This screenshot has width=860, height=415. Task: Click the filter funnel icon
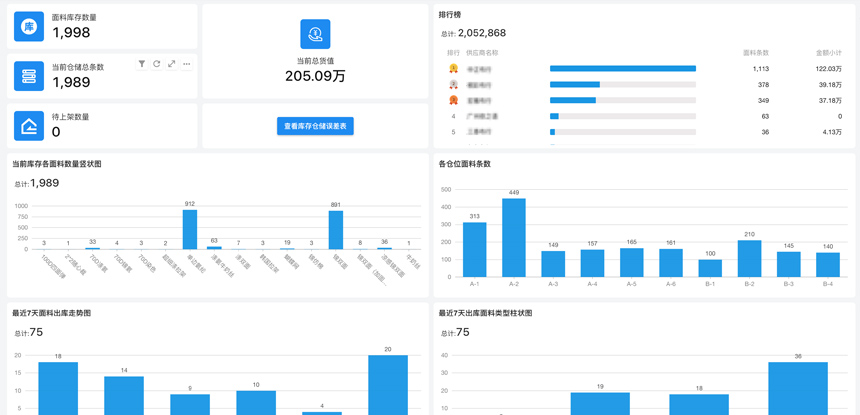142,64
